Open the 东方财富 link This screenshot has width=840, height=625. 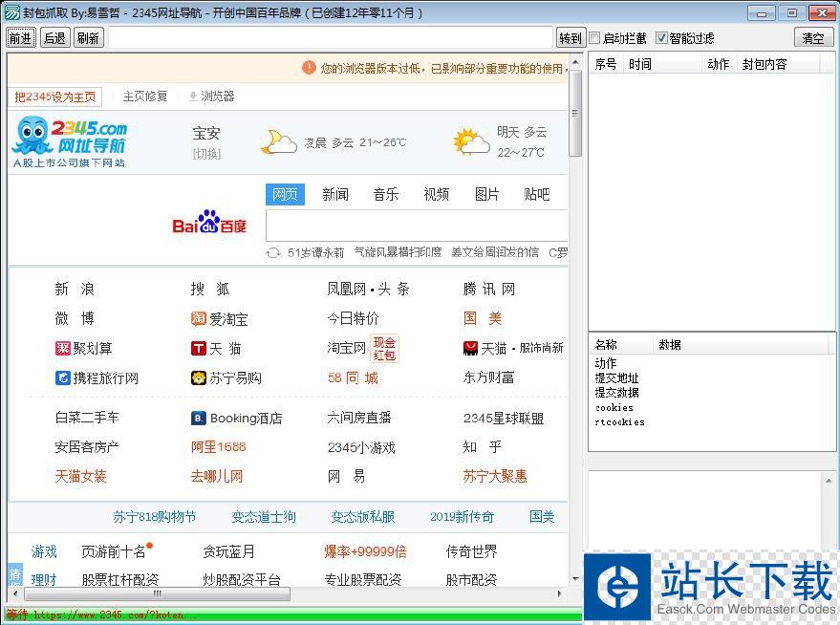pos(488,378)
